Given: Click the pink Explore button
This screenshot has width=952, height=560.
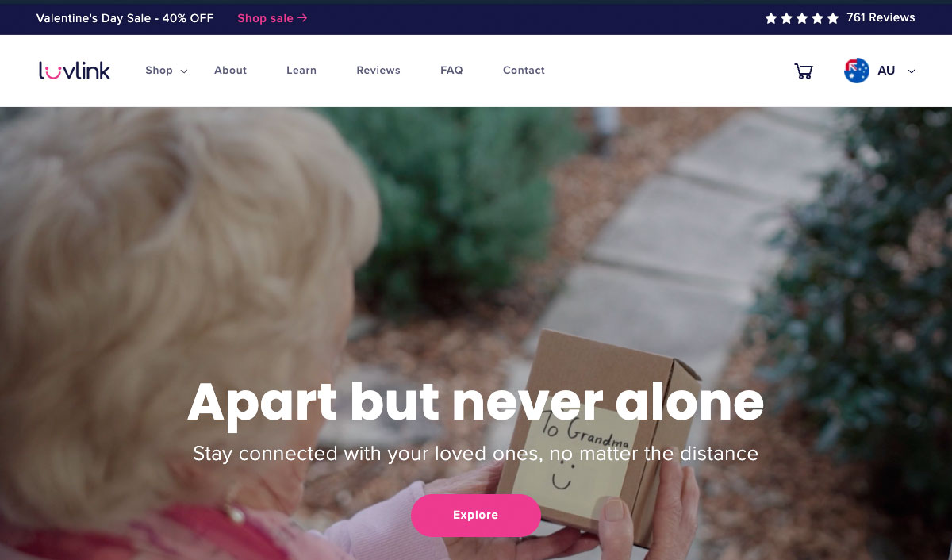Looking at the screenshot, I should click(x=476, y=516).
